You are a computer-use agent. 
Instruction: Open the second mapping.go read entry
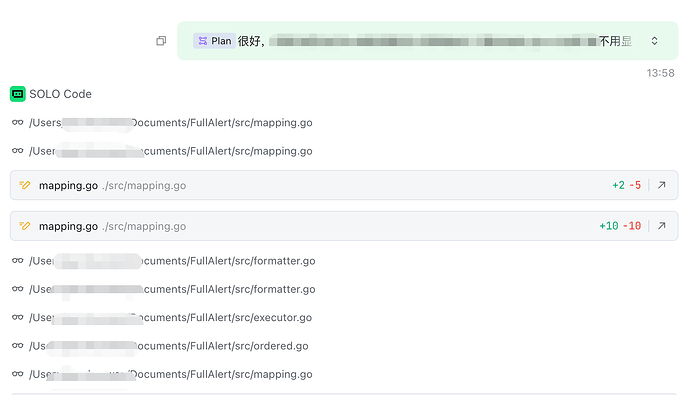pos(171,151)
